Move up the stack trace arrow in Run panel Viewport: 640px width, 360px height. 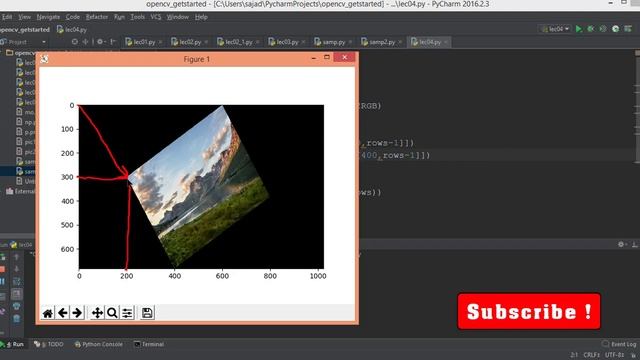(x=16, y=257)
